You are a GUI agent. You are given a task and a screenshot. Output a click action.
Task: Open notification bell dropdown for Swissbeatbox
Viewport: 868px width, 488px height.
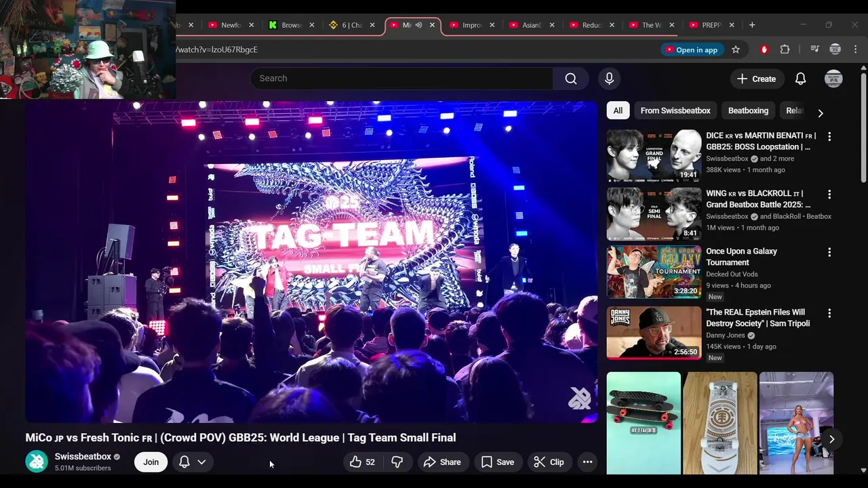pos(193,462)
